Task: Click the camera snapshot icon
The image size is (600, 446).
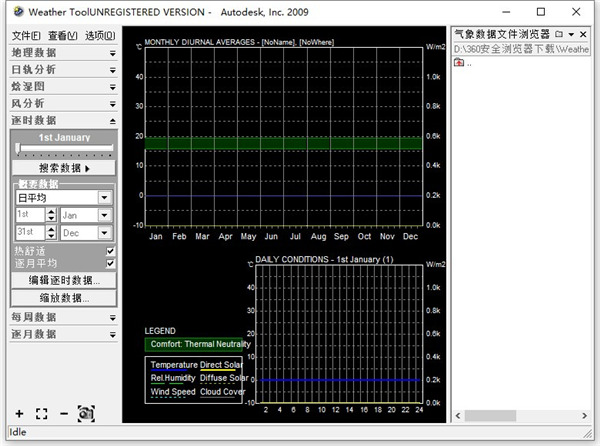Action: 86,413
